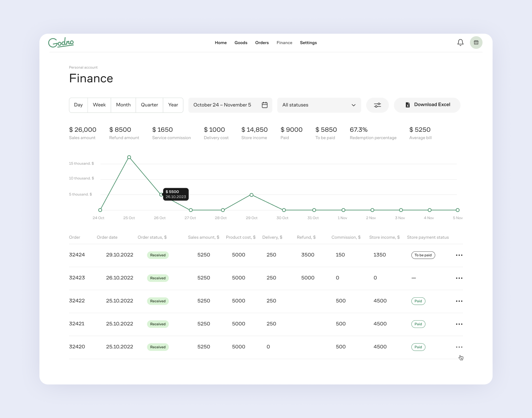Select the Week period
This screenshot has width=532, height=418.
pyautogui.click(x=99, y=105)
